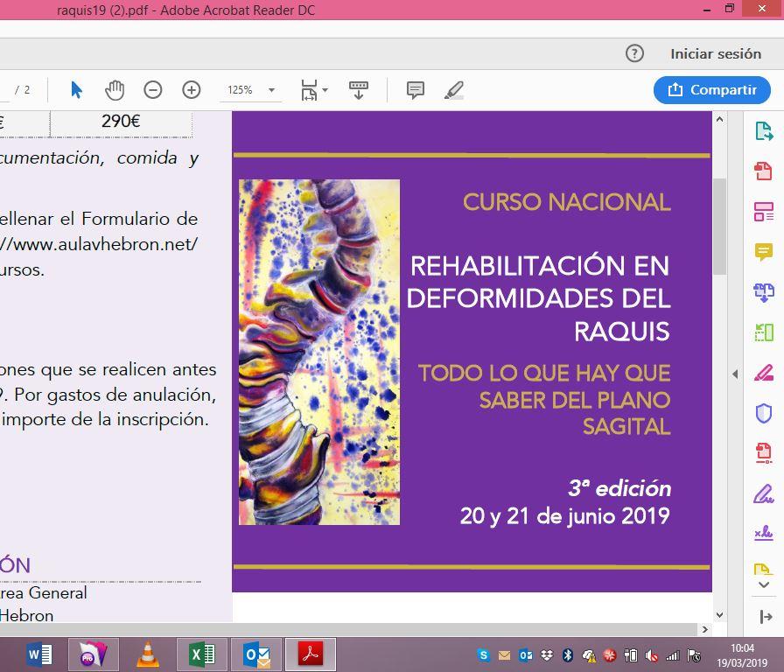Screen dimensions: 784x672
Task: Click the zoom in plus icon
Action: (192, 90)
